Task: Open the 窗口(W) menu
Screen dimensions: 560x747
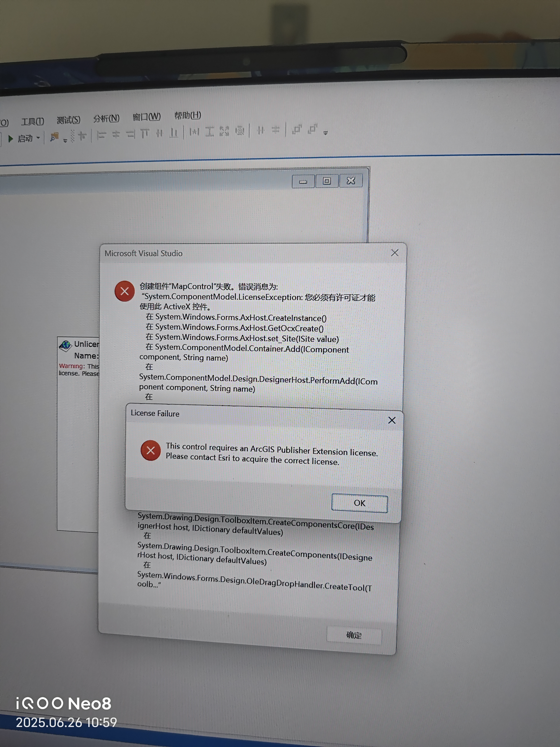Action: [x=147, y=117]
